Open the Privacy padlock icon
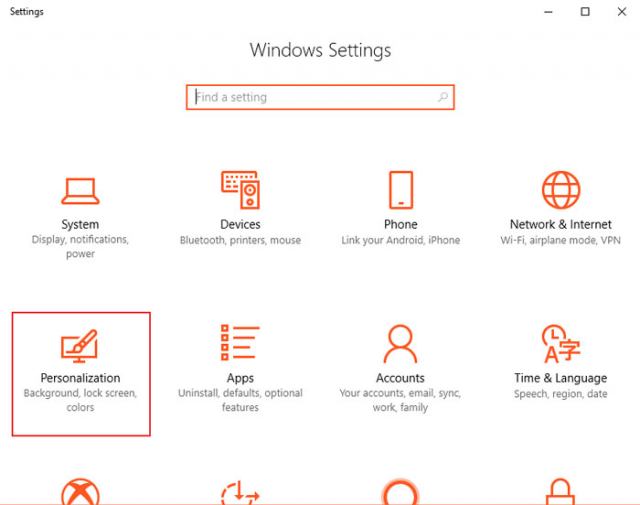640x505 pixels. click(560, 491)
